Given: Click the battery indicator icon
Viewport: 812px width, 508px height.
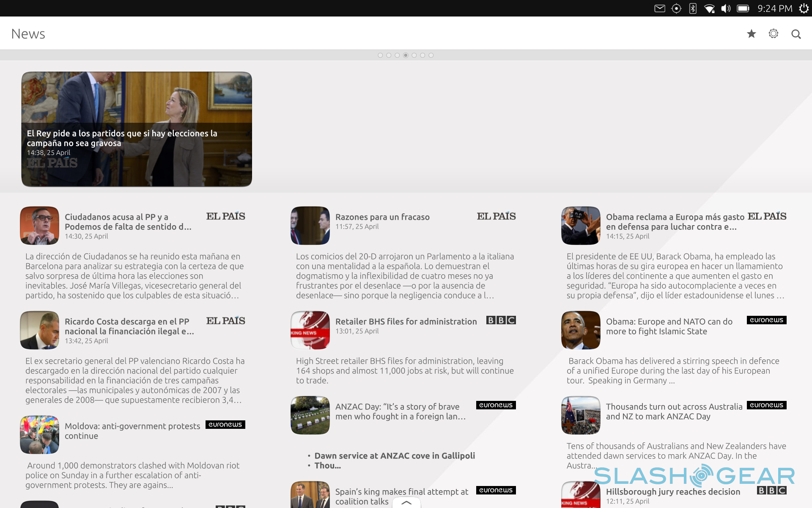Looking at the screenshot, I should pyautogui.click(x=743, y=8).
